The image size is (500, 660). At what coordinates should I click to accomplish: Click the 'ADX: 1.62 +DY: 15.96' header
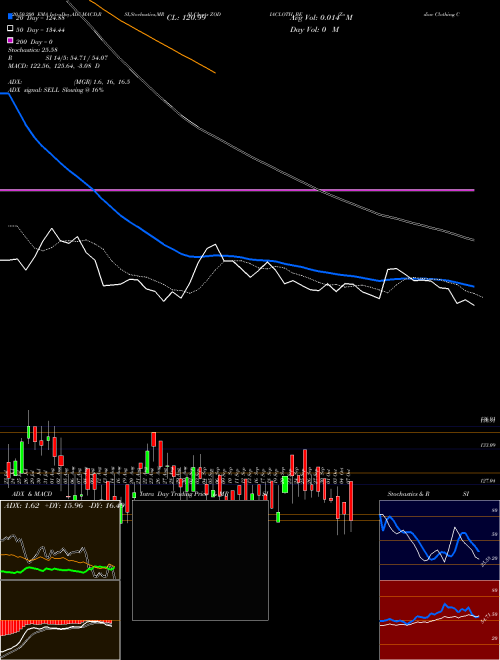(62, 505)
